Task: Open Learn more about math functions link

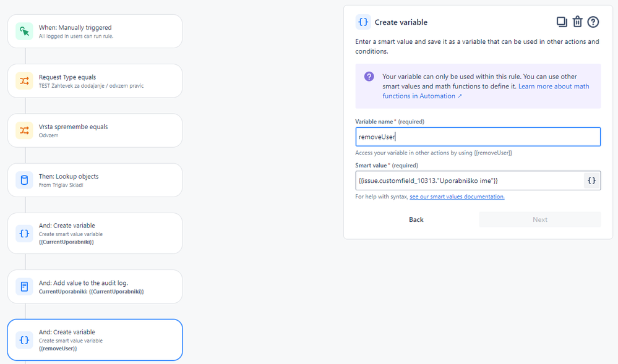Action: (x=553, y=87)
